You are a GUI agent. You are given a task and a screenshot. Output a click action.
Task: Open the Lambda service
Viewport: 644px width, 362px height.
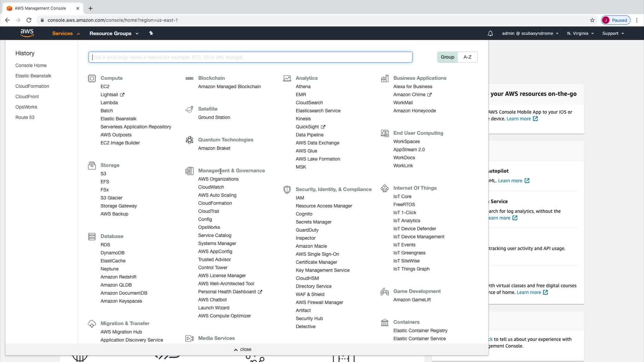[x=109, y=103]
